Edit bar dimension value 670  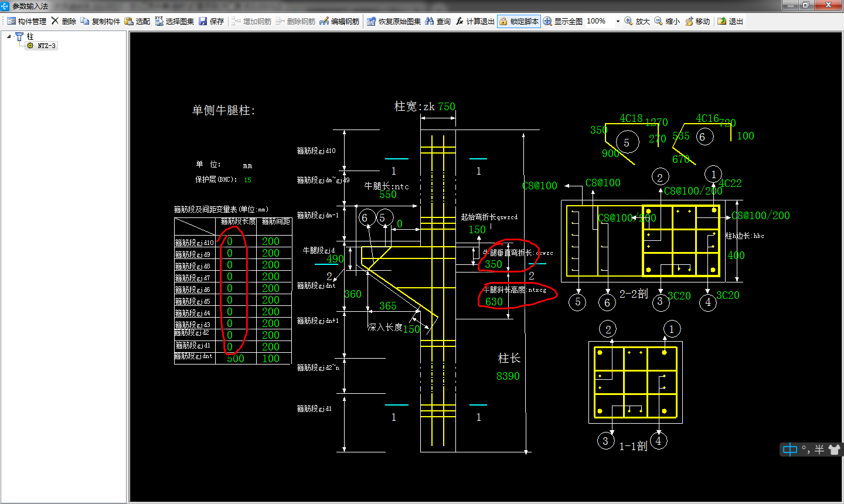click(681, 159)
